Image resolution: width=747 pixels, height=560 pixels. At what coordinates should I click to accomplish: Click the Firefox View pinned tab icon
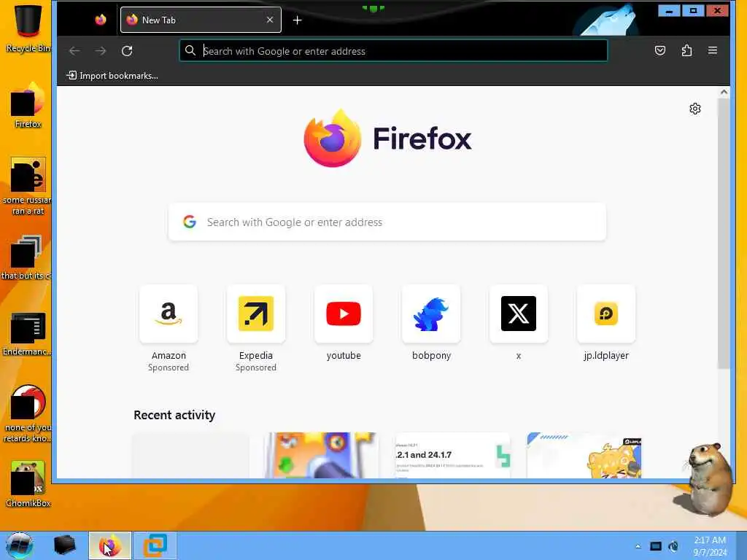point(101,20)
